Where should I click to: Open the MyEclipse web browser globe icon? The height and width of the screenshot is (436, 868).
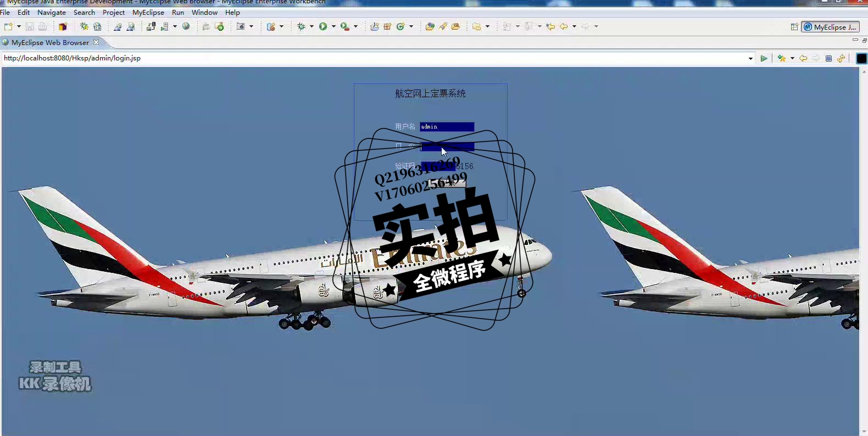(x=186, y=26)
